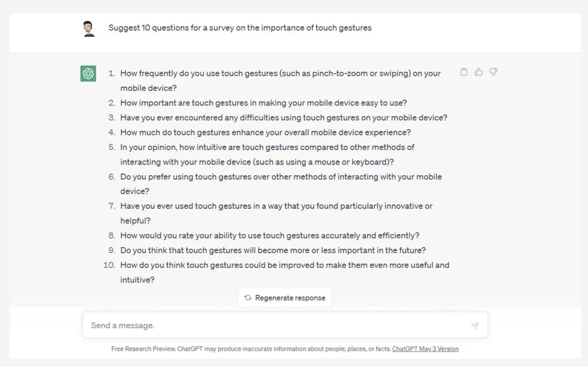The image size is (588, 367).
Task: Click the Regenerate response button
Action: point(285,298)
